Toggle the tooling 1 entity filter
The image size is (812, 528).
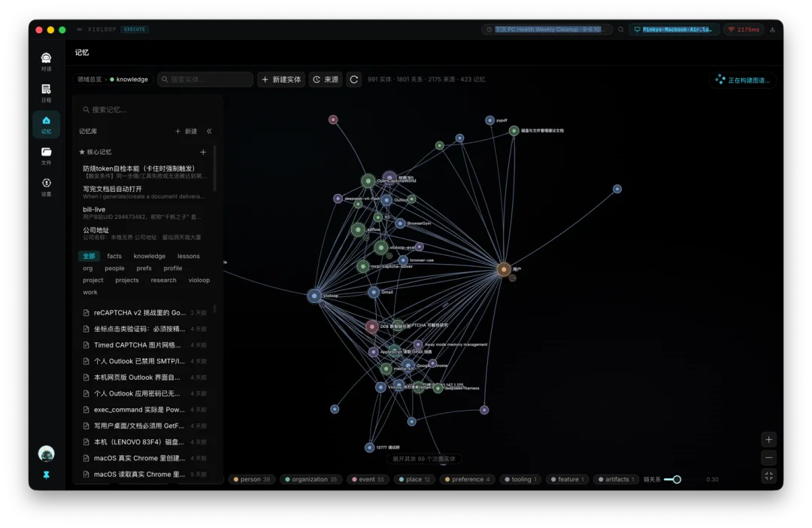point(521,479)
